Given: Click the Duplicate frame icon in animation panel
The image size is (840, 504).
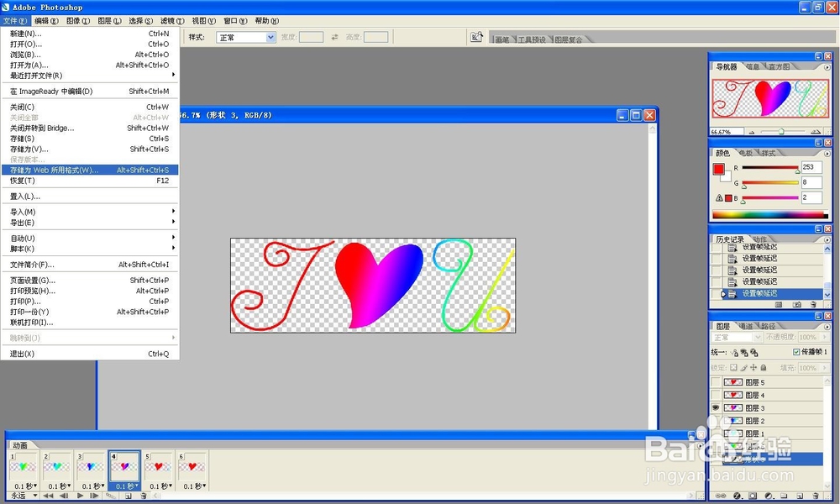Looking at the screenshot, I should click(129, 496).
